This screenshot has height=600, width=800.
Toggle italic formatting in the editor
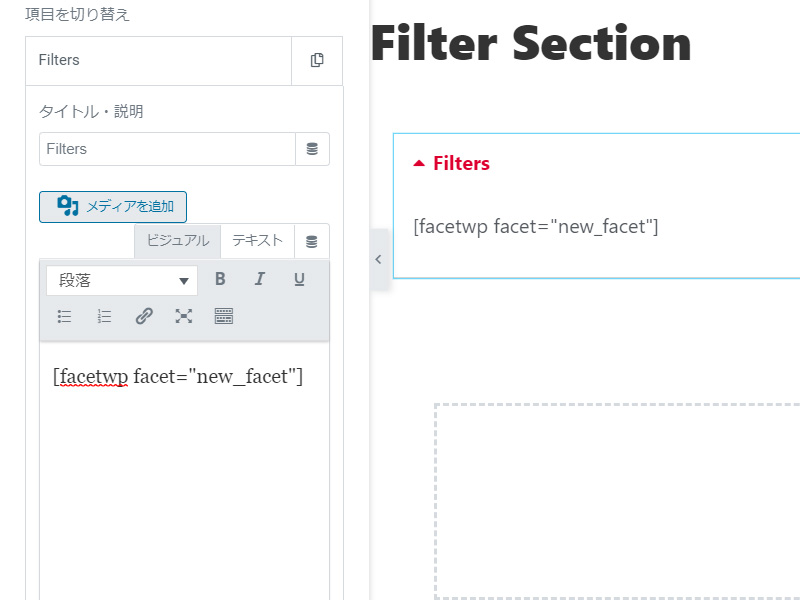click(x=260, y=279)
